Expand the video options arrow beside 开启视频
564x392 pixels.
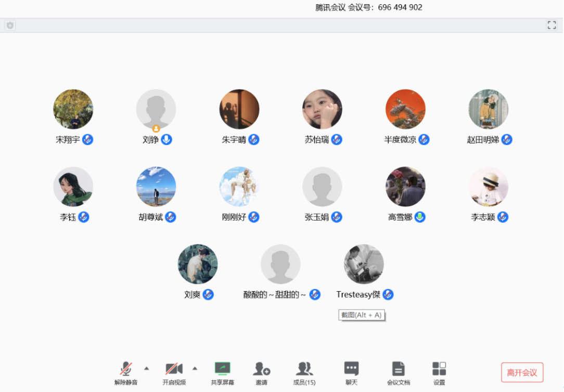tap(195, 368)
